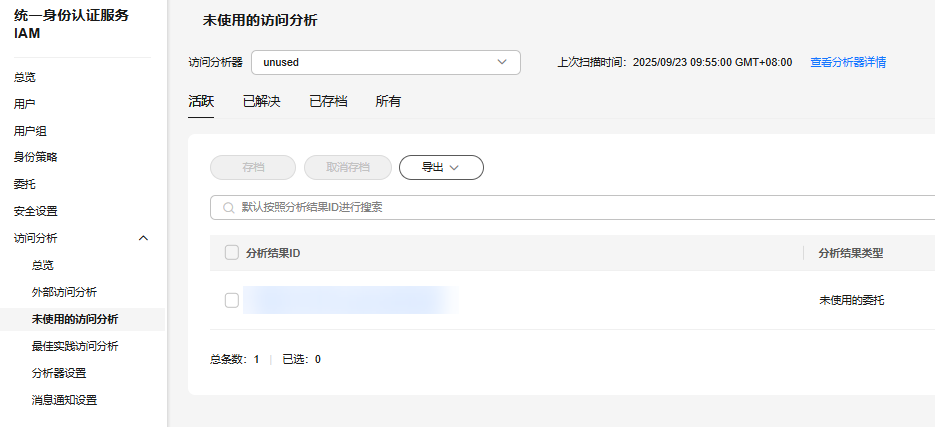Switch to the 已解决 tab
The image size is (935, 427).
coord(261,101)
